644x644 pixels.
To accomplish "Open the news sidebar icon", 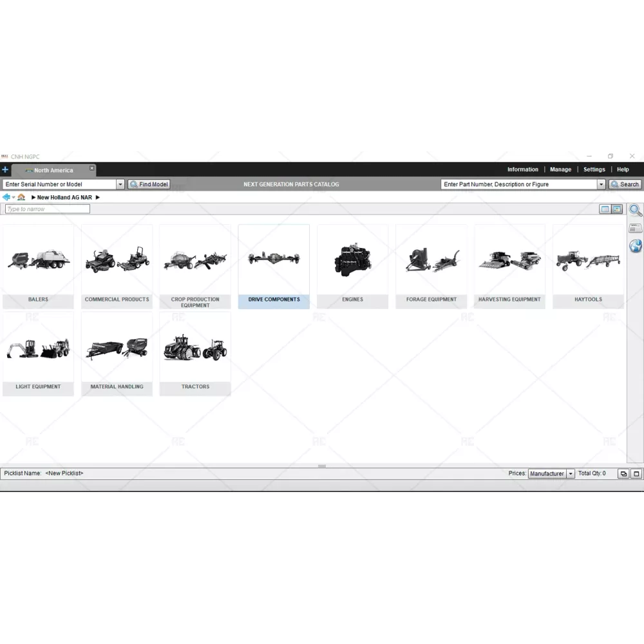I will coord(635,228).
